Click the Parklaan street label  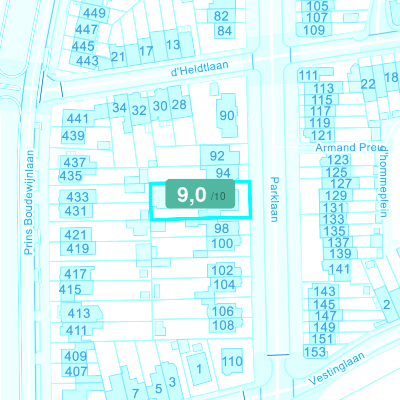tap(274, 199)
